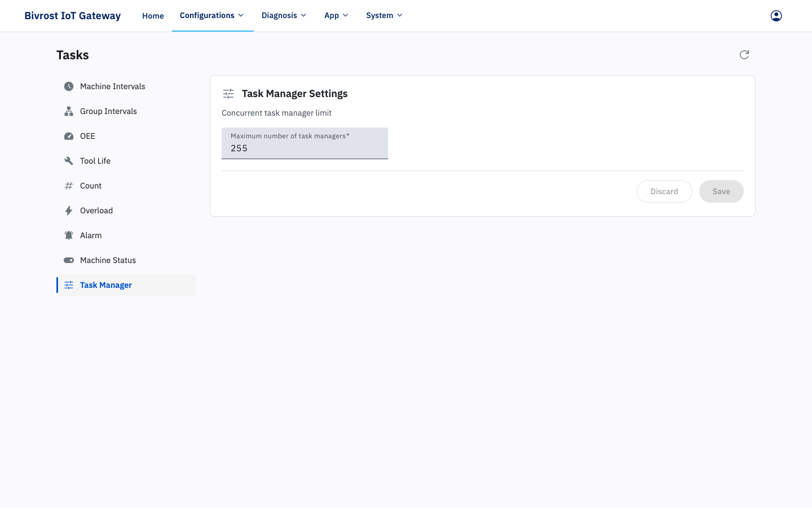Click the Machine Intervals clock icon
The height and width of the screenshot is (508, 812).
coord(69,86)
